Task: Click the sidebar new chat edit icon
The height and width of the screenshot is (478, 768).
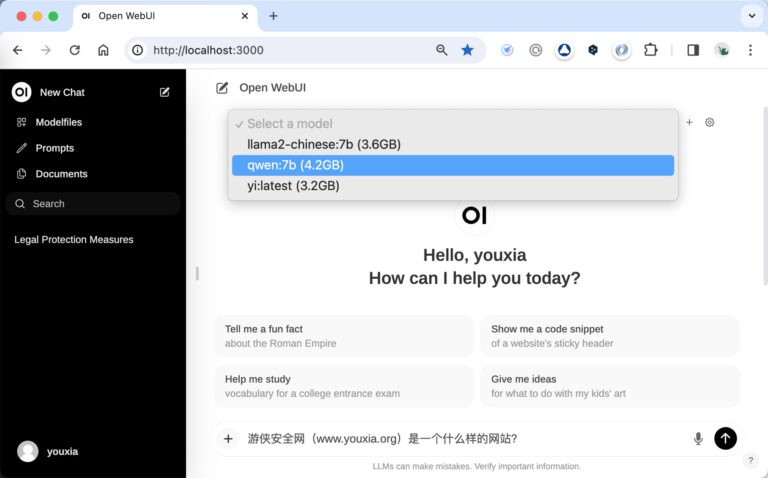Action: pyautogui.click(x=165, y=92)
